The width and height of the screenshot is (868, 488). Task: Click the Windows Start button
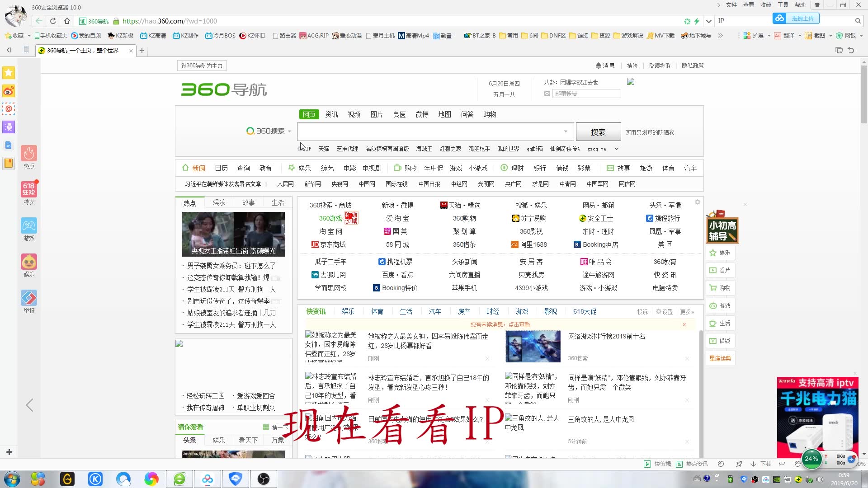(12, 479)
